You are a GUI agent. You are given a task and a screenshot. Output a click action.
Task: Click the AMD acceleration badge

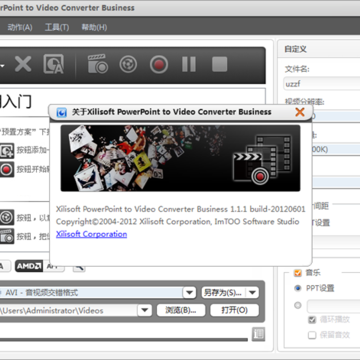pyautogui.click(x=29, y=266)
